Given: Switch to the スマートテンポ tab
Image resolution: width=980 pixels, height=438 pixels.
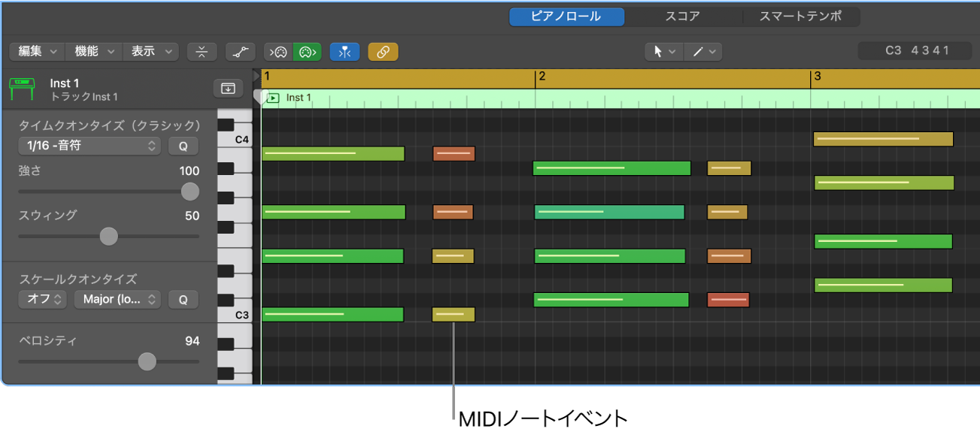Looking at the screenshot, I should tap(801, 16).
